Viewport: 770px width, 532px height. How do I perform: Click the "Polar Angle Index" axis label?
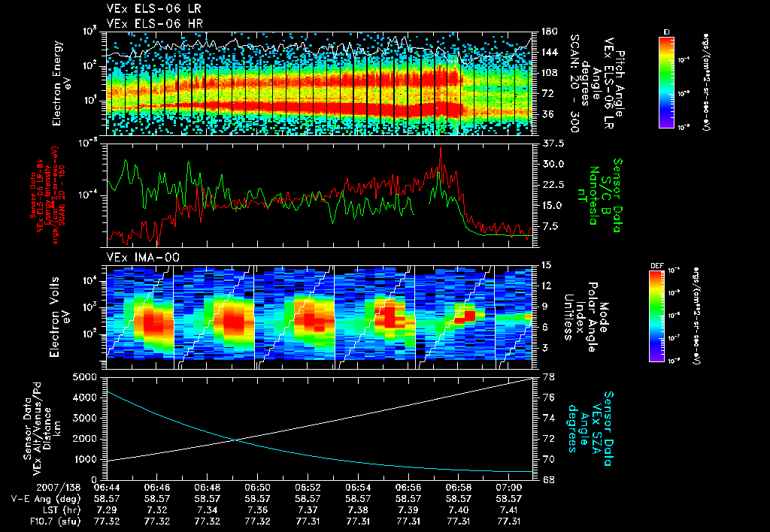click(587, 317)
